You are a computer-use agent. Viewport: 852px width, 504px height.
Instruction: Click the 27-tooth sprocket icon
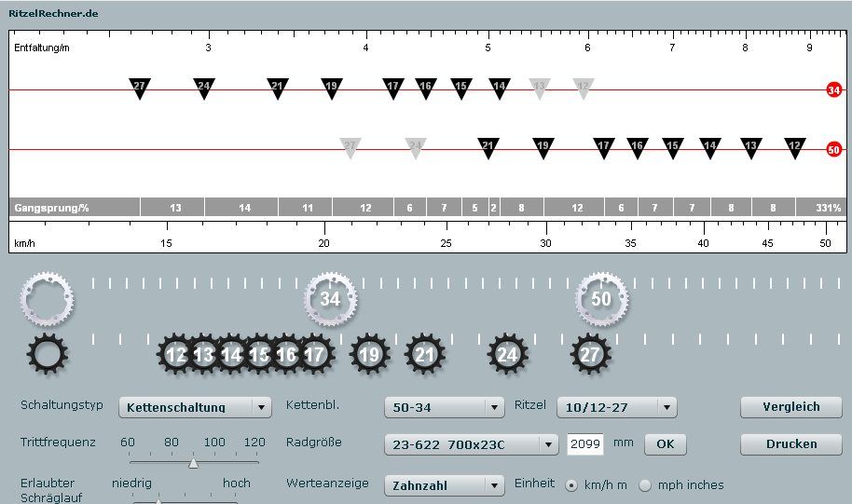(590, 355)
